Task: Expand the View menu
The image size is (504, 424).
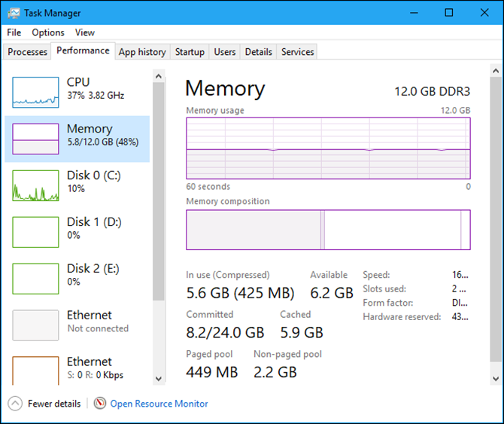Action: pyautogui.click(x=85, y=32)
